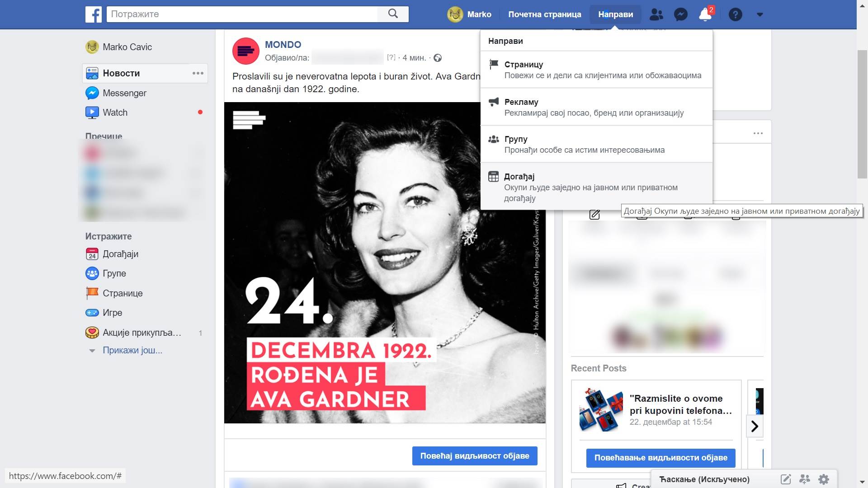Expand Прикажи још in Explore list
This screenshot has width=868, height=488.
coord(132,350)
